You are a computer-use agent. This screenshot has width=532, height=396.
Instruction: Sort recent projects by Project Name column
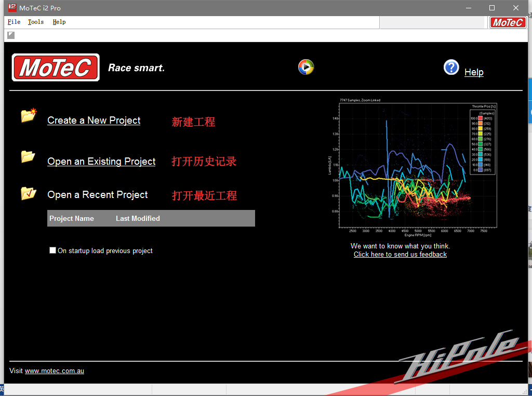(72, 219)
